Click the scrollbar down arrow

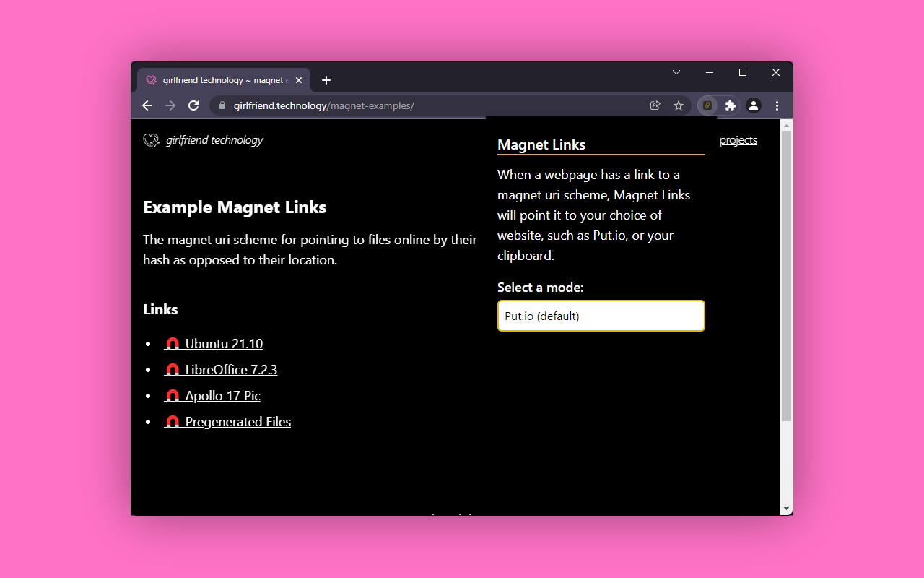pyautogui.click(x=786, y=509)
